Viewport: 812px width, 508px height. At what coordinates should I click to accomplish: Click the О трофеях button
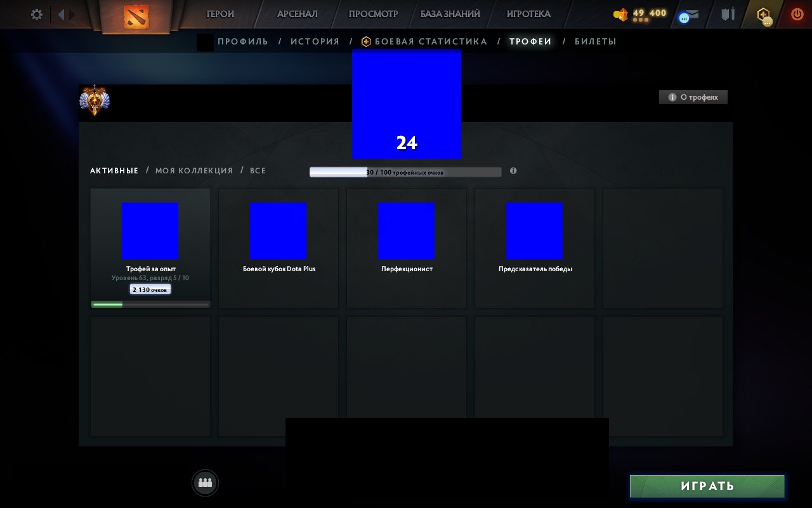pos(693,97)
